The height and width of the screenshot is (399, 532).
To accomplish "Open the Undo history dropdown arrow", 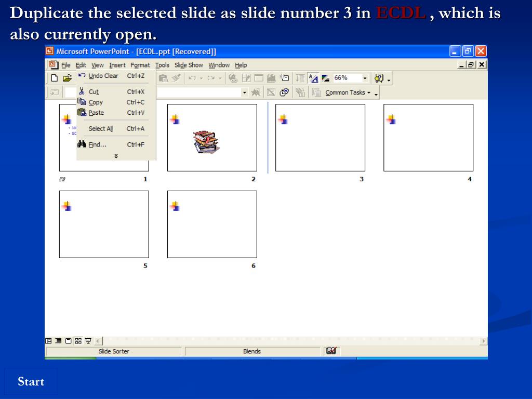I will (201, 78).
